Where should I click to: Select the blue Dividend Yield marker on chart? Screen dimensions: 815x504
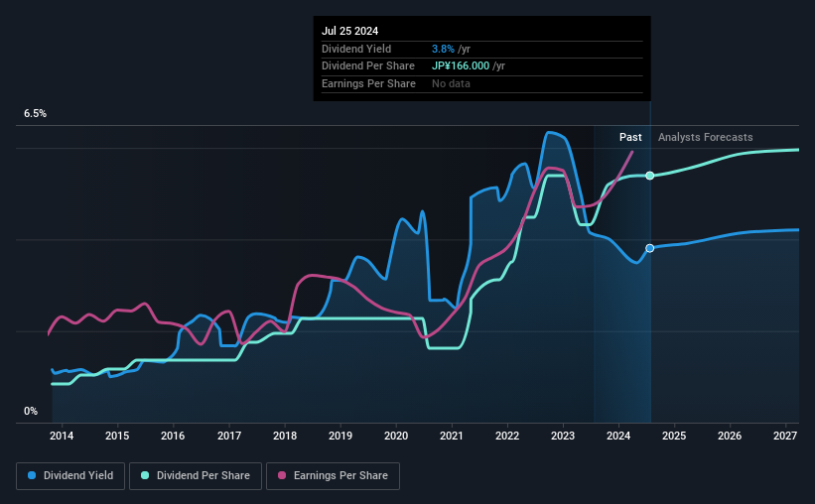[x=649, y=248]
